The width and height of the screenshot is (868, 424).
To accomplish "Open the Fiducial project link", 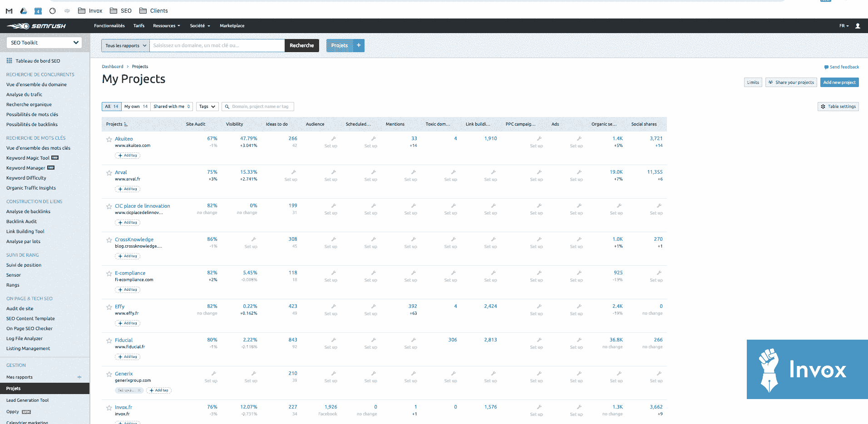I will (124, 341).
